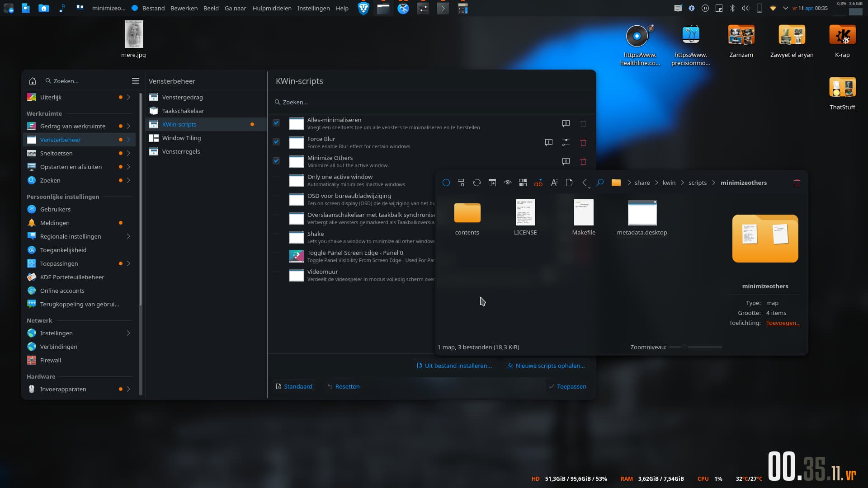Click the new file icon in file manager toolbar

tap(569, 183)
